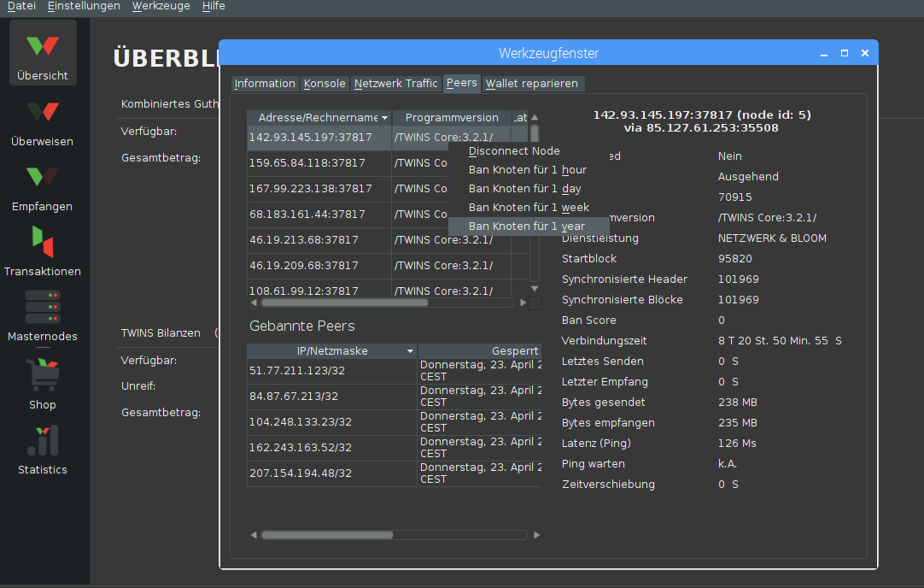Choose Ban Knoten für 1 hour

[x=529, y=170]
